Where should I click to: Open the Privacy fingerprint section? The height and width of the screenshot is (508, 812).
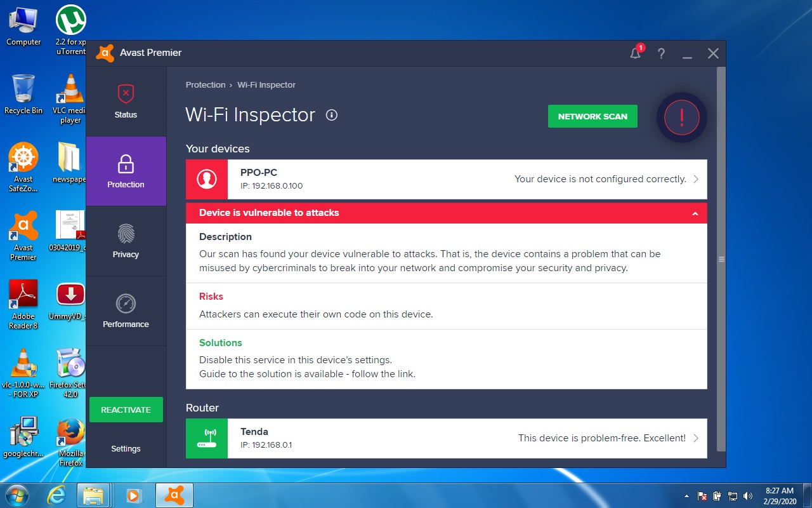[x=126, y=241]
